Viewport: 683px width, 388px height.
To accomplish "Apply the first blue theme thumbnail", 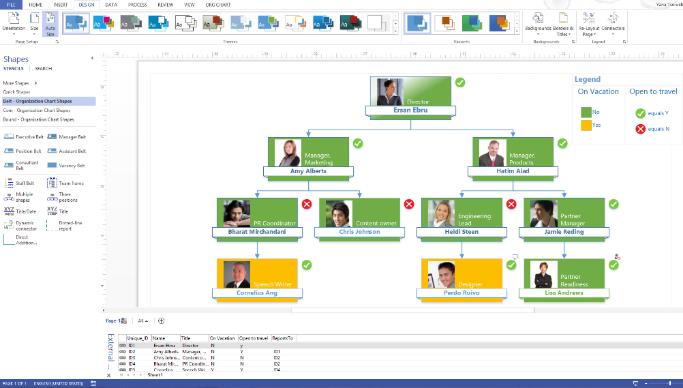I will pyautogui.click(x=77, y=23).
